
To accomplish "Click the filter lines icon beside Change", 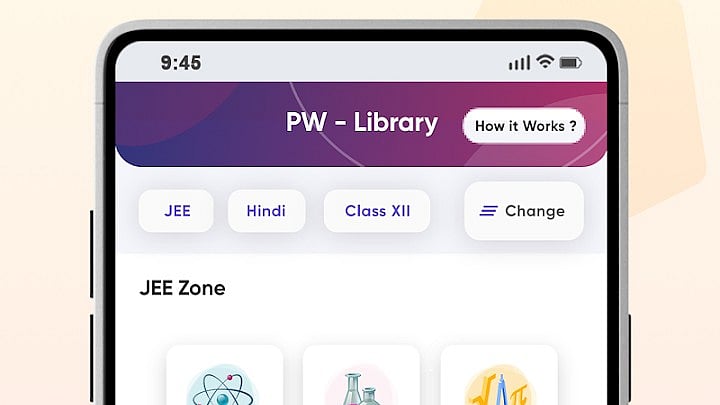I will pos(489,211).
